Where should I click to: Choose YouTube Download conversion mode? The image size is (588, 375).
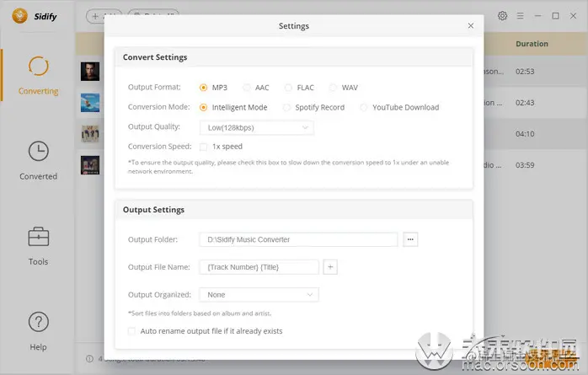point(363,107)
